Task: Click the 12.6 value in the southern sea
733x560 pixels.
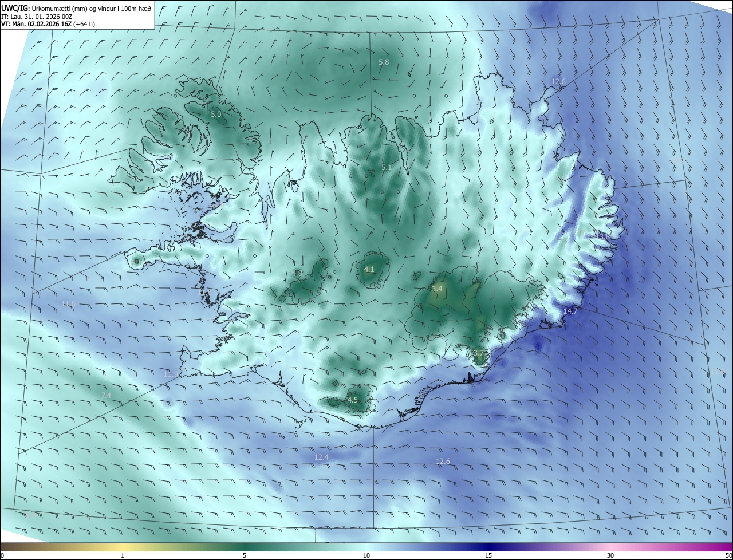Action: (x=443, y=461)
